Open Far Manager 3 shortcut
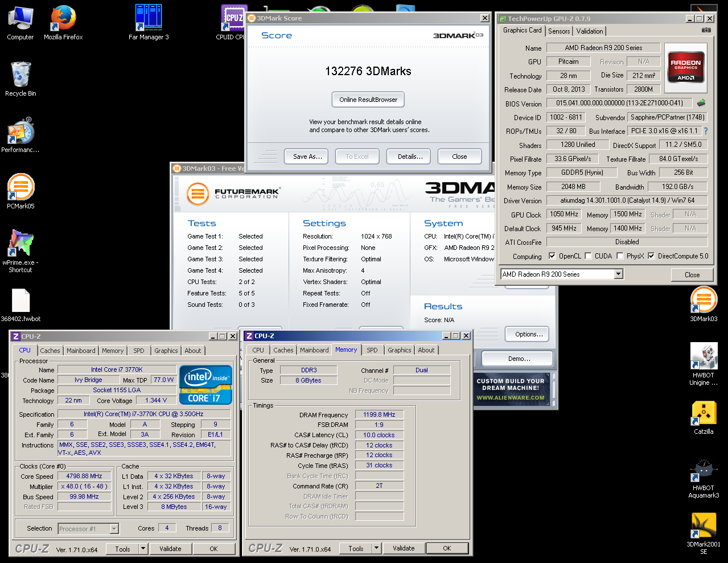Viewport: 728px width, 563px height. (x=149, y=23)
